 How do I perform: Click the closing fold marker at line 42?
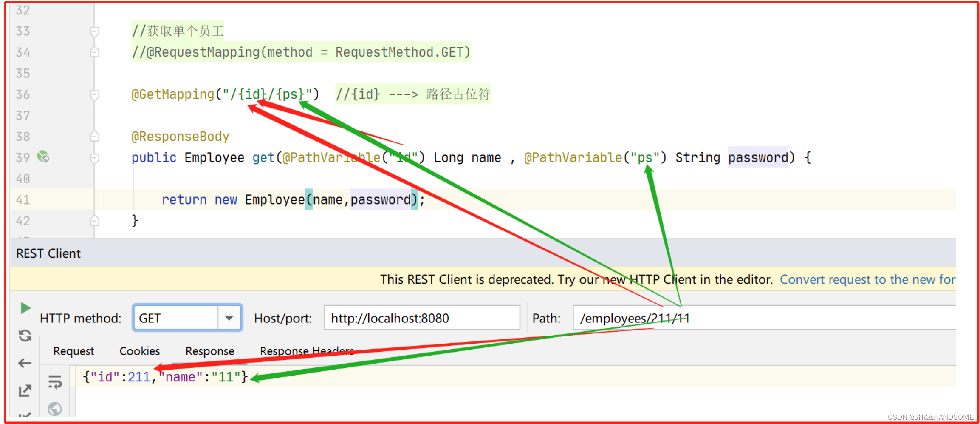(95, 221)
